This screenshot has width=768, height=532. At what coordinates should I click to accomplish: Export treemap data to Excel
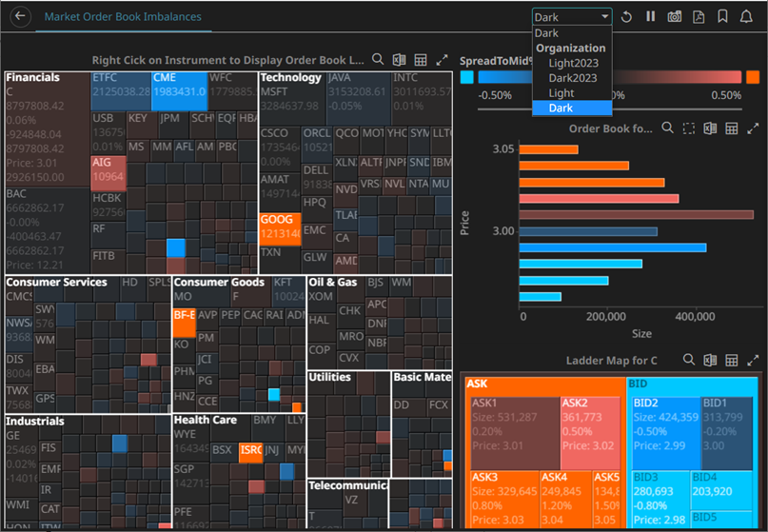(399, 60)
